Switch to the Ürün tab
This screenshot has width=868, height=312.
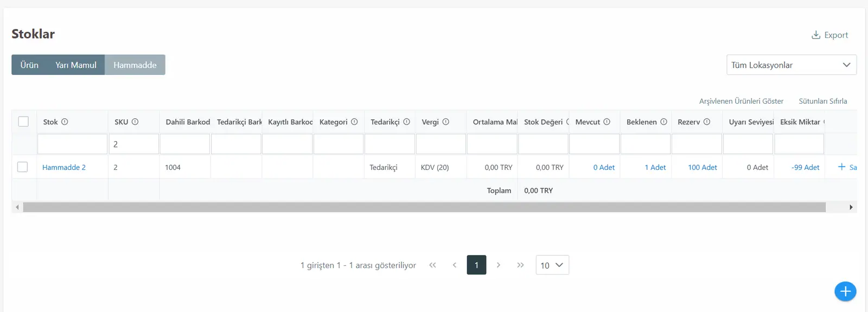tap(29, 65)
